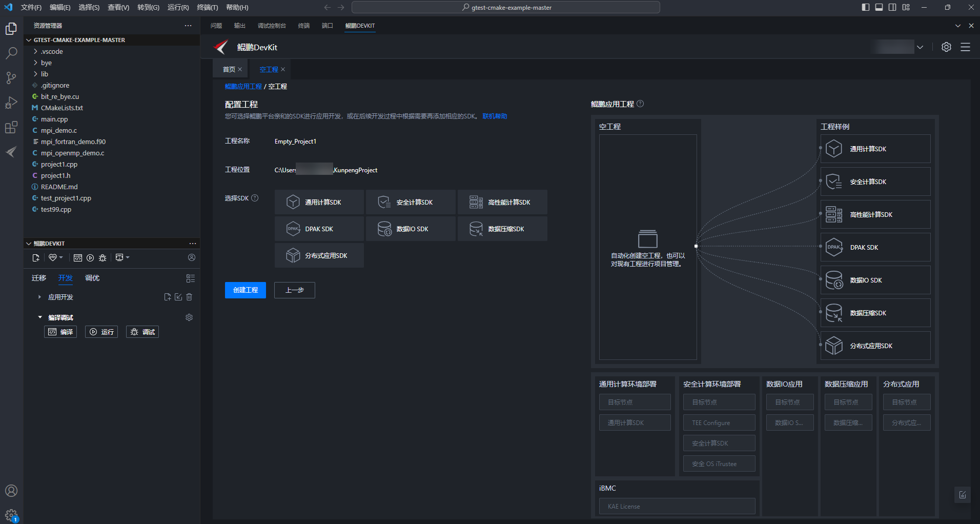Click the delete trash icon in 应用开发 row
The height and width of the screenshot is (524, 980).
point(189,297)
